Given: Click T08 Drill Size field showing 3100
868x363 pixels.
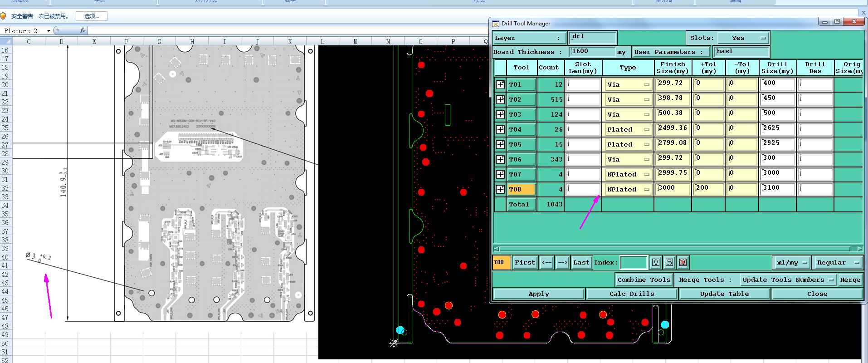Looking at the screenshot, I should (778, 189).
